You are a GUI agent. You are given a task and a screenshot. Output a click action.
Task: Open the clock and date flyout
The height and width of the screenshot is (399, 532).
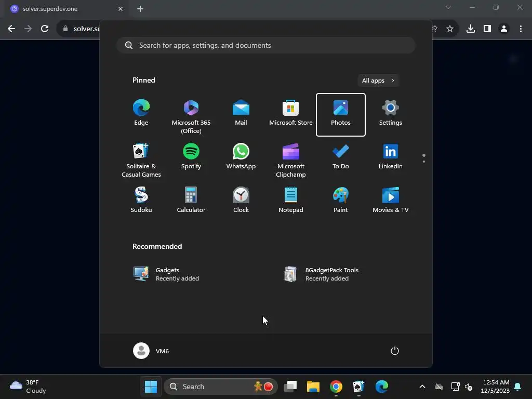point(495,387)
